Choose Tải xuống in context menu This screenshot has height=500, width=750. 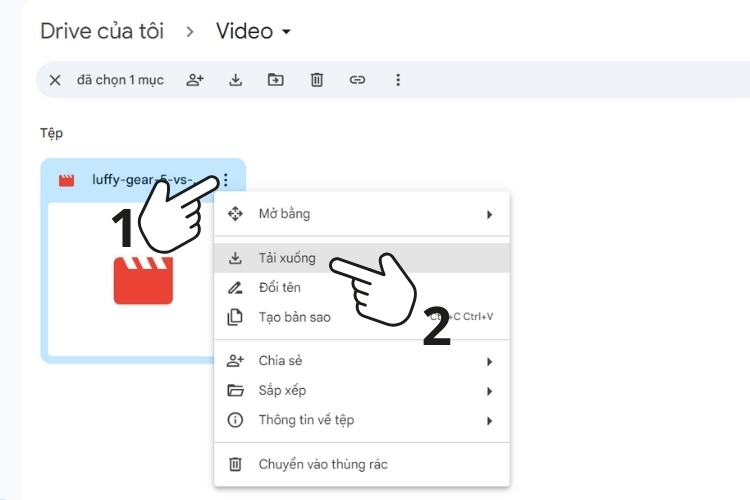(x=362, y=258)
